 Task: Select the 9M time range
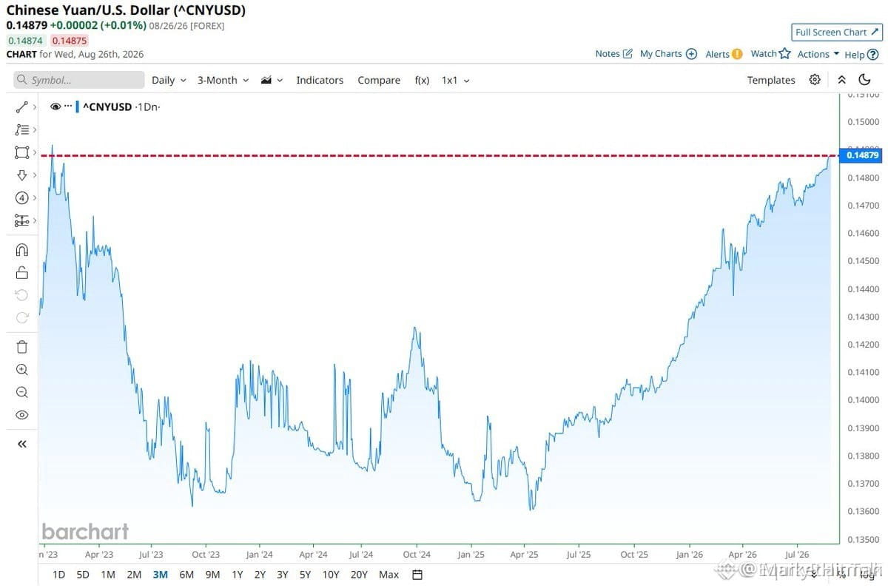(213, 575)
